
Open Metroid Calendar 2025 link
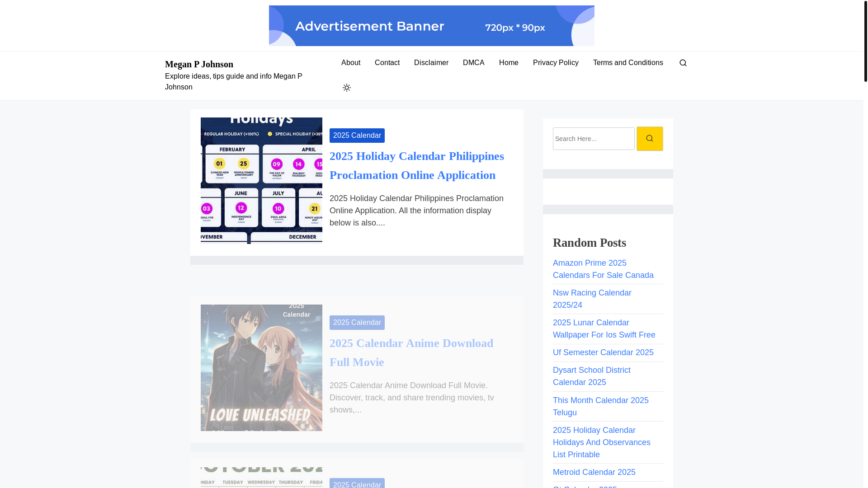[594, 472]
